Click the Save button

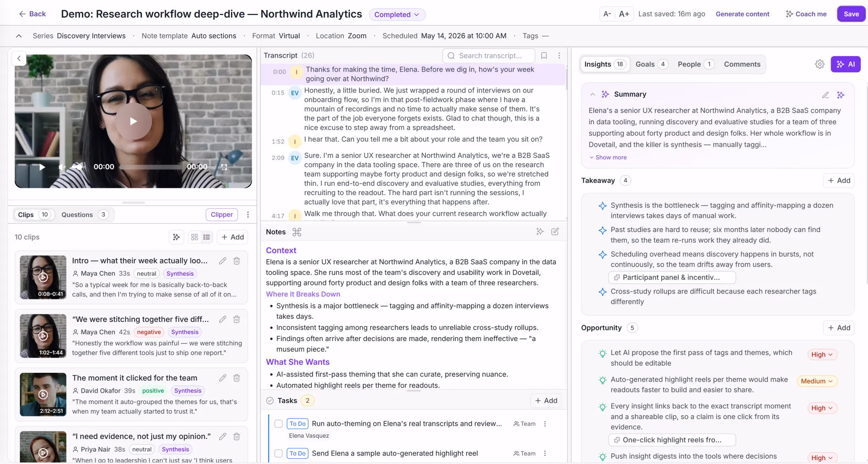click(x=851, y=14)
